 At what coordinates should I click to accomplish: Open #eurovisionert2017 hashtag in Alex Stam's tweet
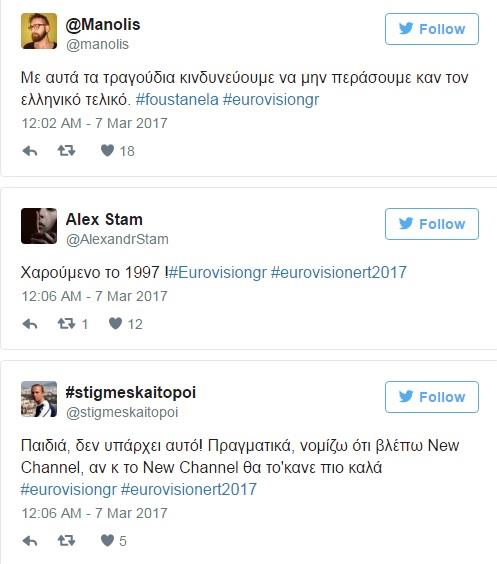tap(339, 272)
